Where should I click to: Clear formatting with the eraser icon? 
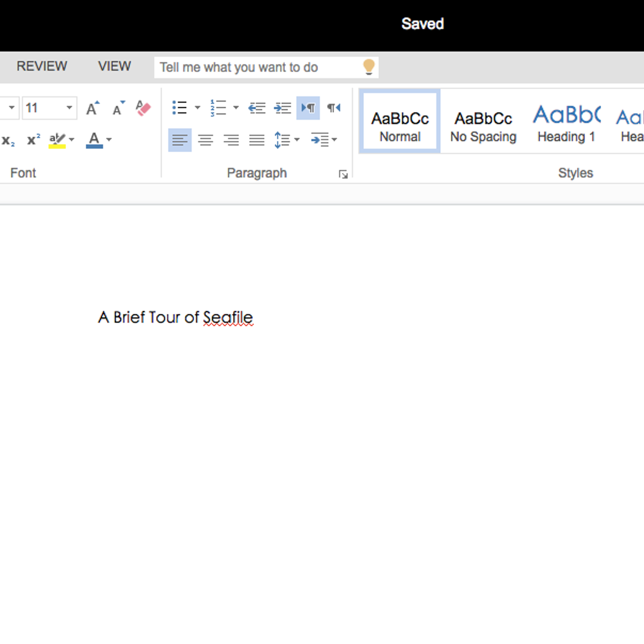pyautogui.click(x=143, y=108)
